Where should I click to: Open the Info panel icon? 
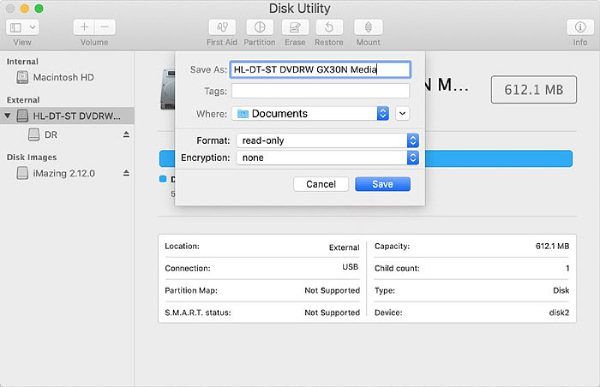[x=580, y=28]
